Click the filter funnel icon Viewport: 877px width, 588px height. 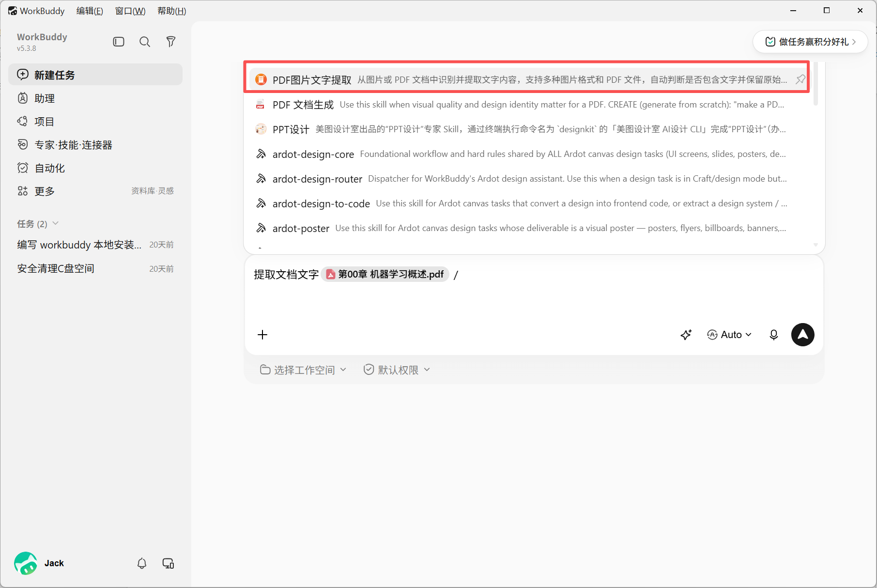coord(171,42)
